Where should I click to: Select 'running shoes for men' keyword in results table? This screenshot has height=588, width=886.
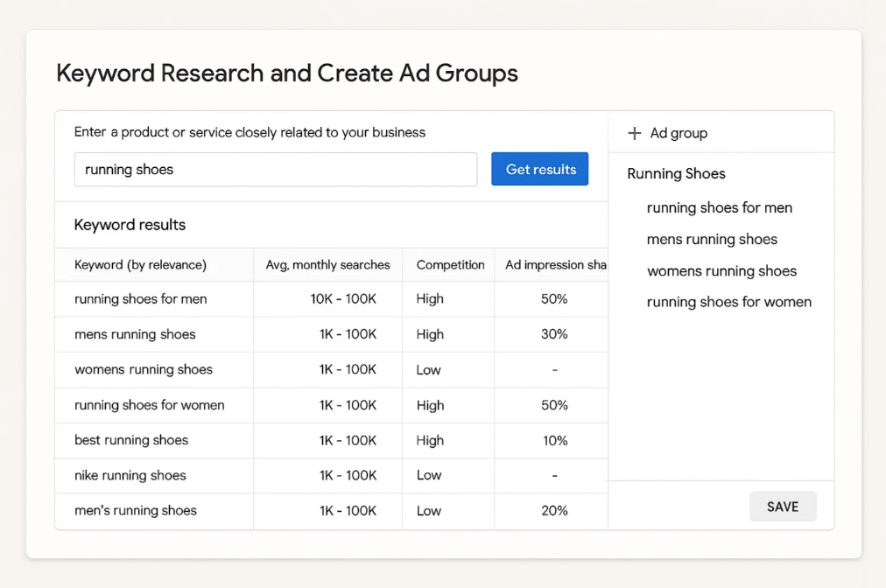(x=141, y=298)
